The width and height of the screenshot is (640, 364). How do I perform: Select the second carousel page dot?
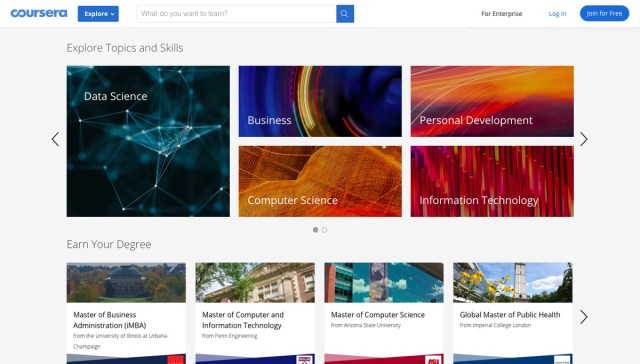coord(324,230)
